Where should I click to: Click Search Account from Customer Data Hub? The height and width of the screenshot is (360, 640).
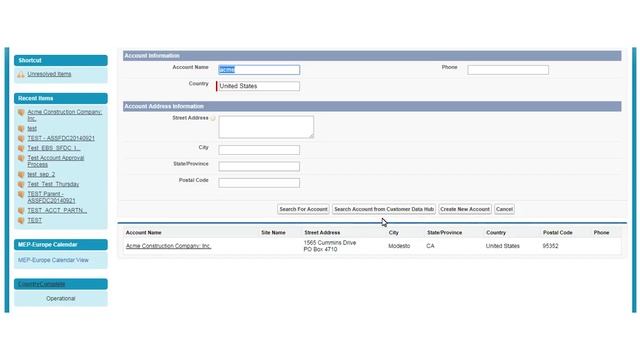coord(384,209)
